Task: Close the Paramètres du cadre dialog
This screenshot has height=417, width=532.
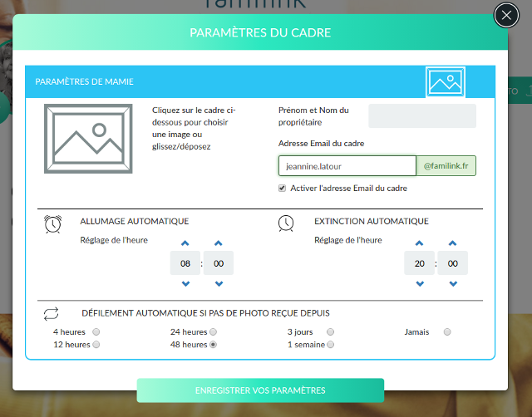Action: pos(506,15)
